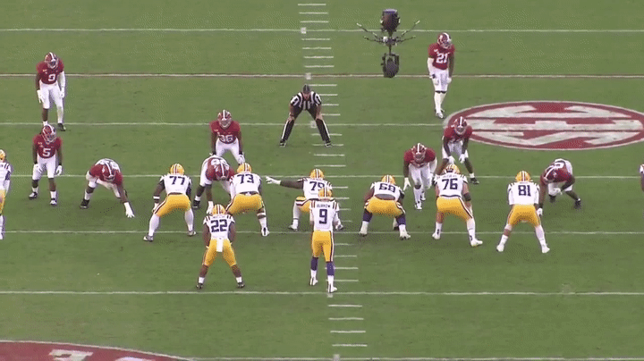Click the referee in the striped shirt
Image resolution: width=644 pixels, height=361 pixels.
click(305, 114)
